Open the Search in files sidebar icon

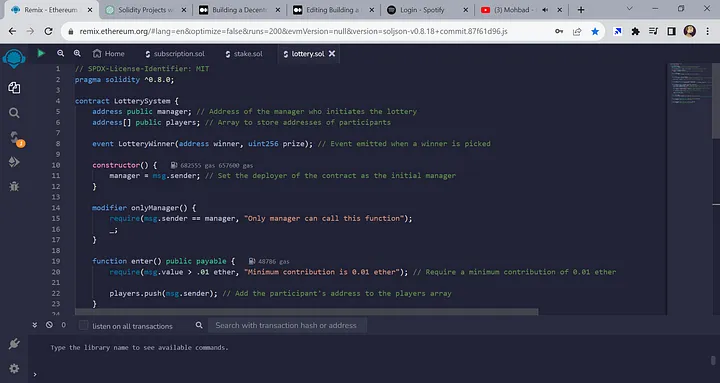pos(14,113)
